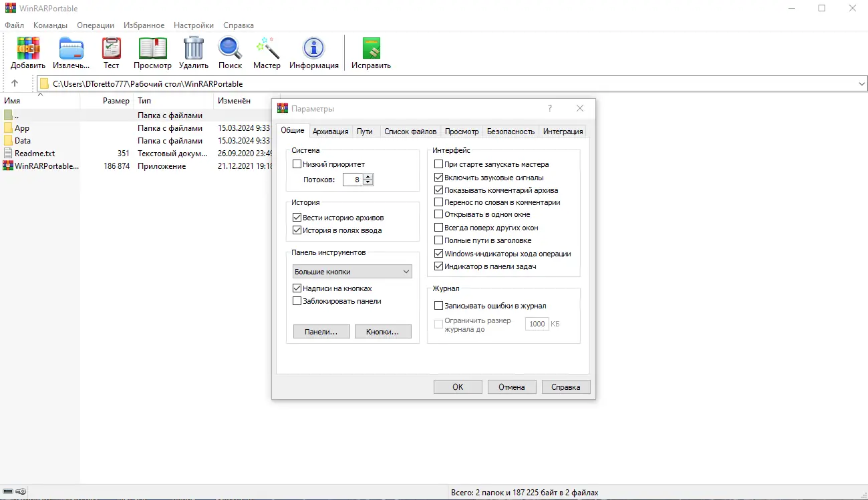The width and height of the screenshot is (868, 500).
Task: Enable Заблокировать панели checkbox
Action: 297,301
